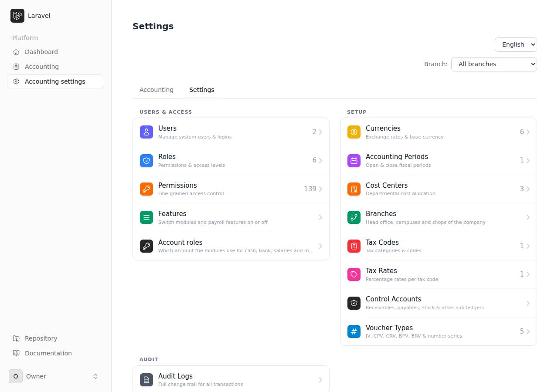
Task: Open the Currencies settings link
Action: click(439, 132)
